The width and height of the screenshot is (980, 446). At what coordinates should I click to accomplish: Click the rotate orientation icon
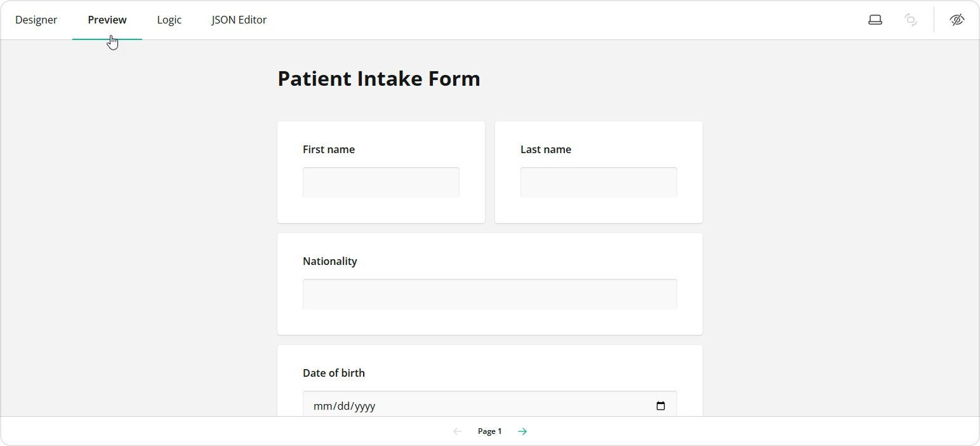pos(911,20)
